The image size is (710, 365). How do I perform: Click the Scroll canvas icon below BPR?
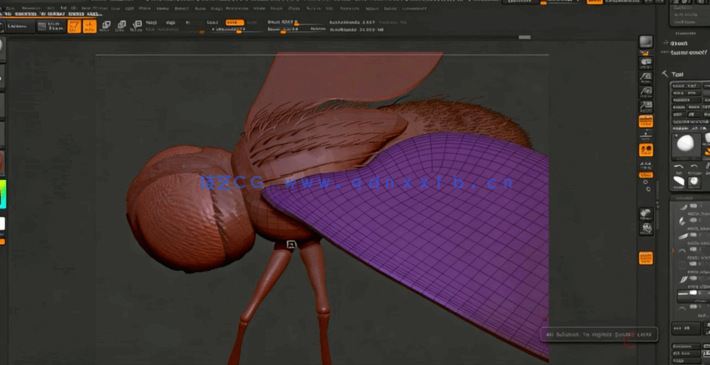tap(646, 62)
